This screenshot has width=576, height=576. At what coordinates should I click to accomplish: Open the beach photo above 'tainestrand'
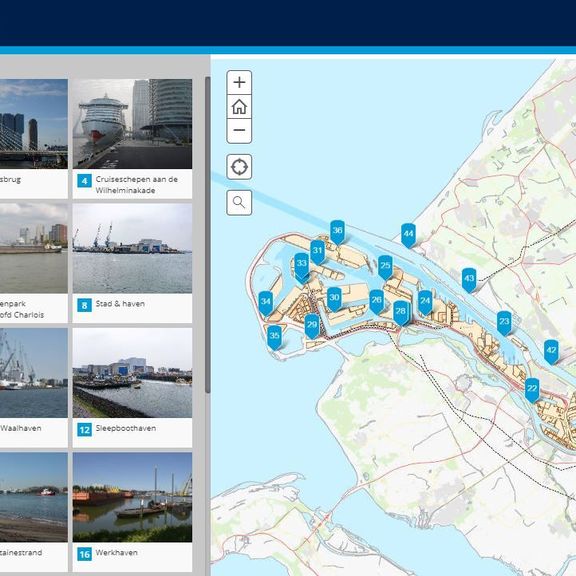(34, 497)
